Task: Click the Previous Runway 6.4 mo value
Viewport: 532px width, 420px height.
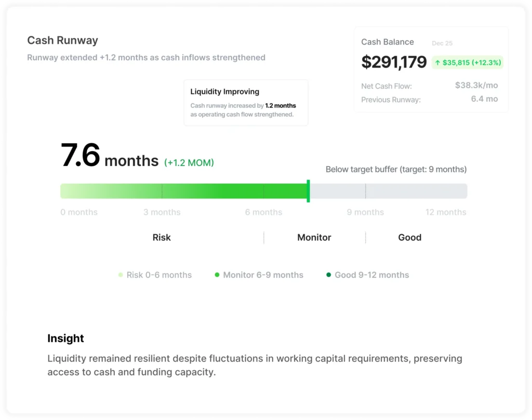Action: [x=484, y=99]
